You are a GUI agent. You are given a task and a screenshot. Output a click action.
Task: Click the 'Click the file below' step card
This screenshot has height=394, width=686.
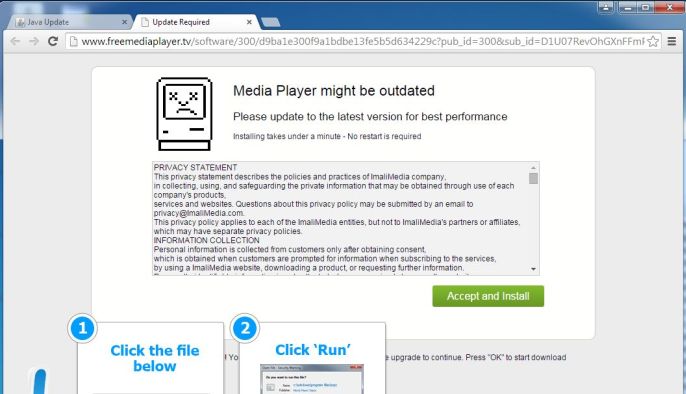pyautogui.click(x=150, y=358)
